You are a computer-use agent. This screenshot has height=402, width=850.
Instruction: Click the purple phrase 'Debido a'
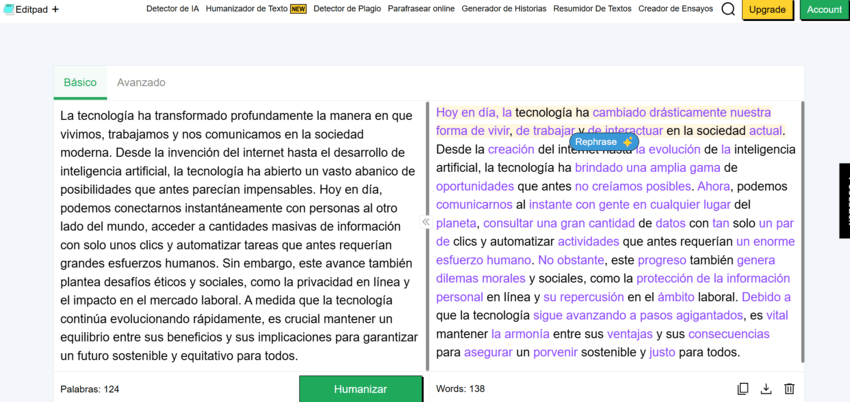[x=766, y=297]
